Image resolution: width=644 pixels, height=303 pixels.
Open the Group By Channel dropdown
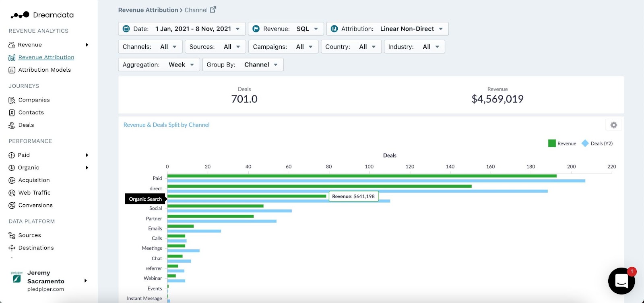tap(243, 64)
